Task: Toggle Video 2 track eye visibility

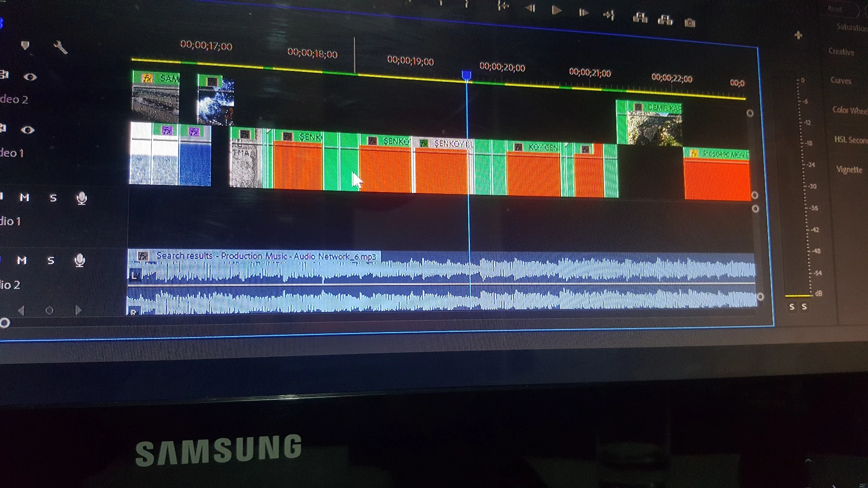Action: click(30, 77)
